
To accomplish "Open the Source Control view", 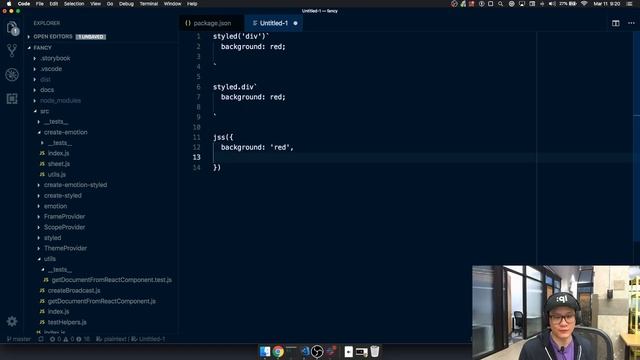I will pyautogui.click(x=12, y=51).
